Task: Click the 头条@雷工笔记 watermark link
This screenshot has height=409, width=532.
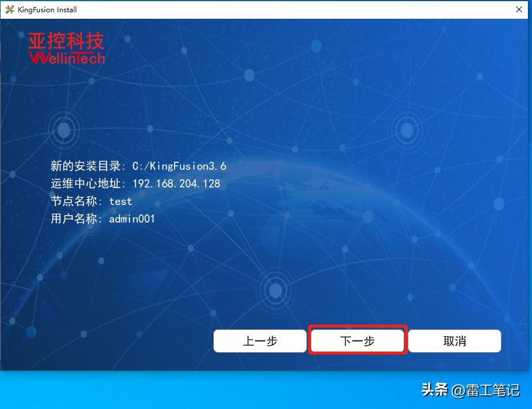Action: coord(472,390)
